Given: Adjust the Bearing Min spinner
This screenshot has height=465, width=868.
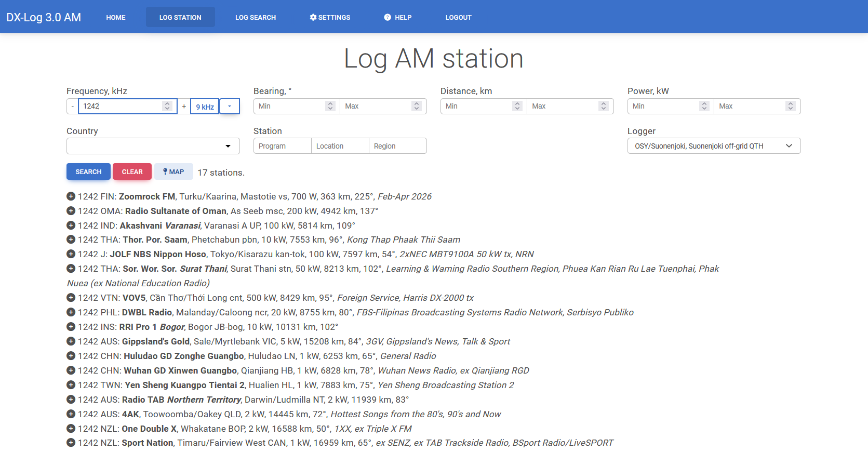Looking at the screenshot, I should (330, 106).
